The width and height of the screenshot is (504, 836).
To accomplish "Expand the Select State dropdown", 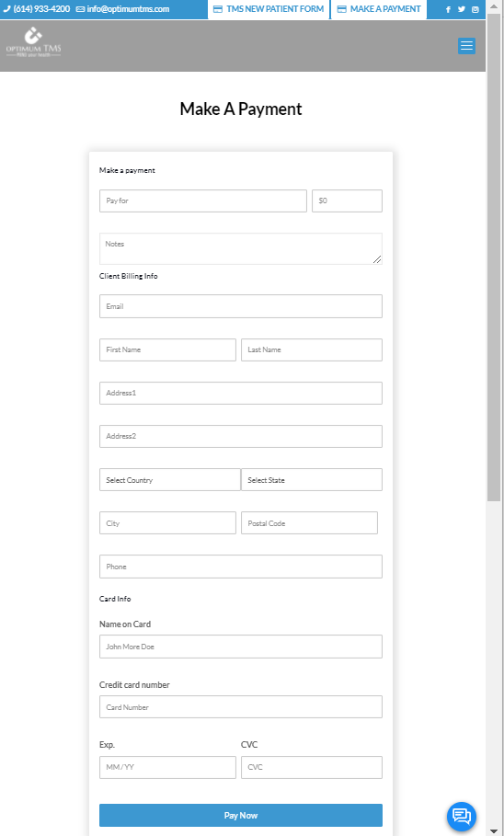I will (312, 480).
